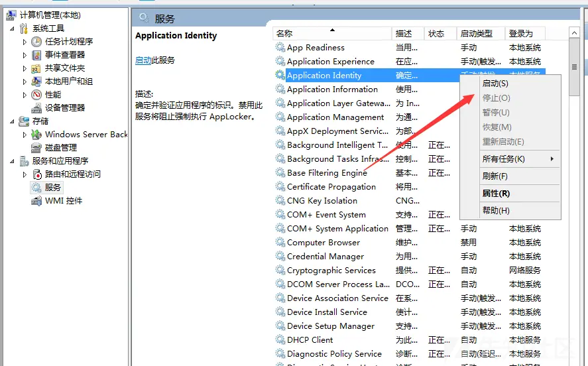Open 属性(R) in the context menu
Screen dimensions: 588x366
[x=496, y=194]
